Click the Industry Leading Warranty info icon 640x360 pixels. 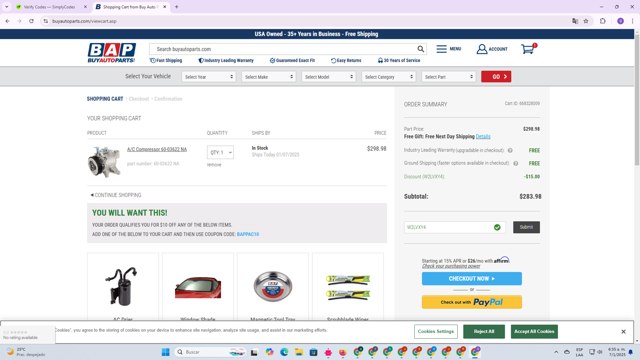(x=510, y=150)
